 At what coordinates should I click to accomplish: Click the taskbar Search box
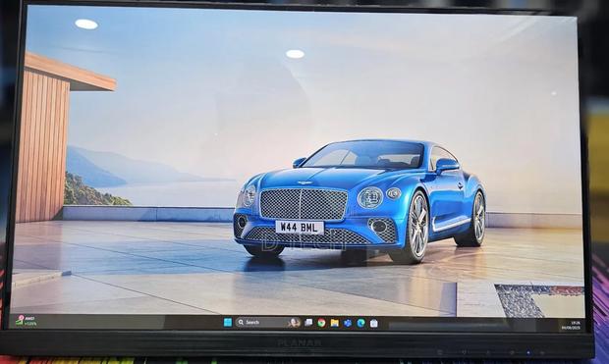[267, 322]
